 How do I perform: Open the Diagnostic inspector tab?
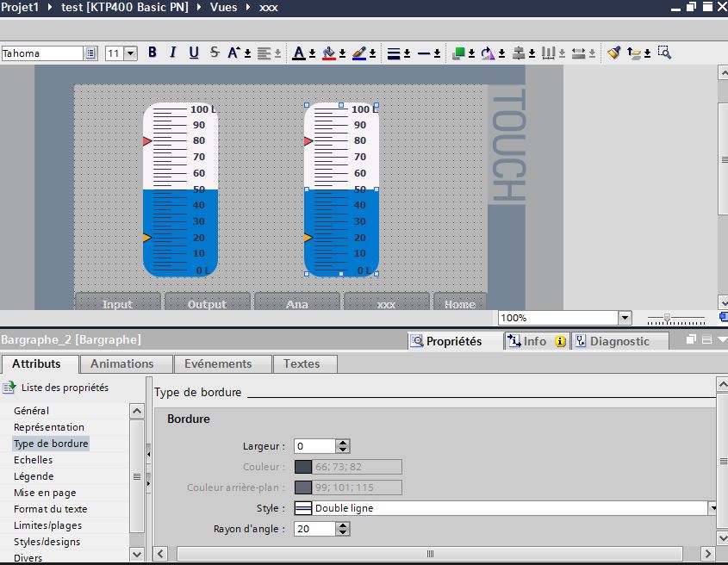[619, 341]
